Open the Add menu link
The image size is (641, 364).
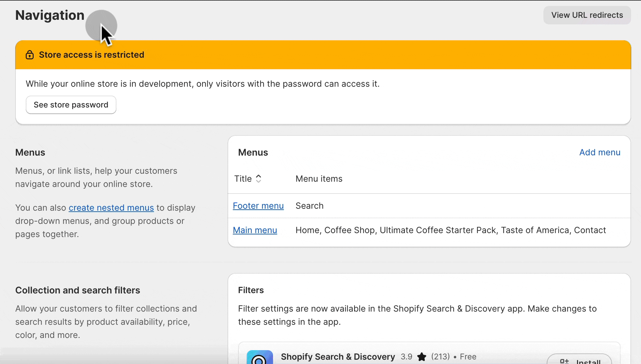[599, 152]
